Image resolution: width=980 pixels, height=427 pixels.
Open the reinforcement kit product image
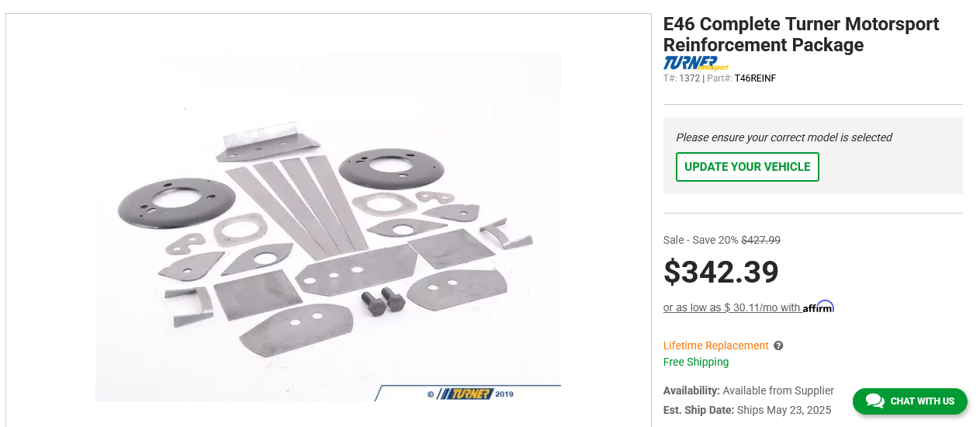(328, 227)
